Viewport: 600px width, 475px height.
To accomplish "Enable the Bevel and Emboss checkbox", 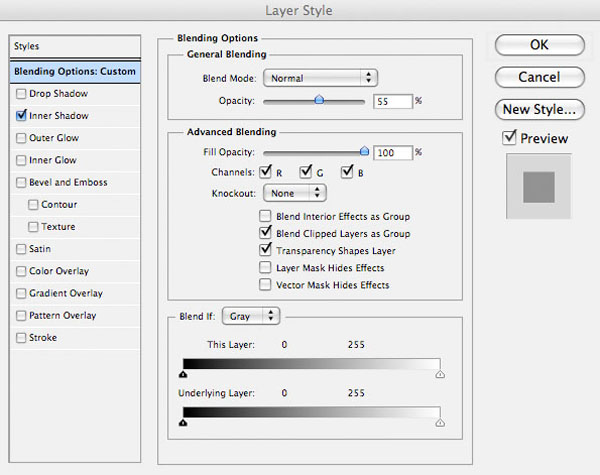I will pyautogui.click(x=21, y=182).
